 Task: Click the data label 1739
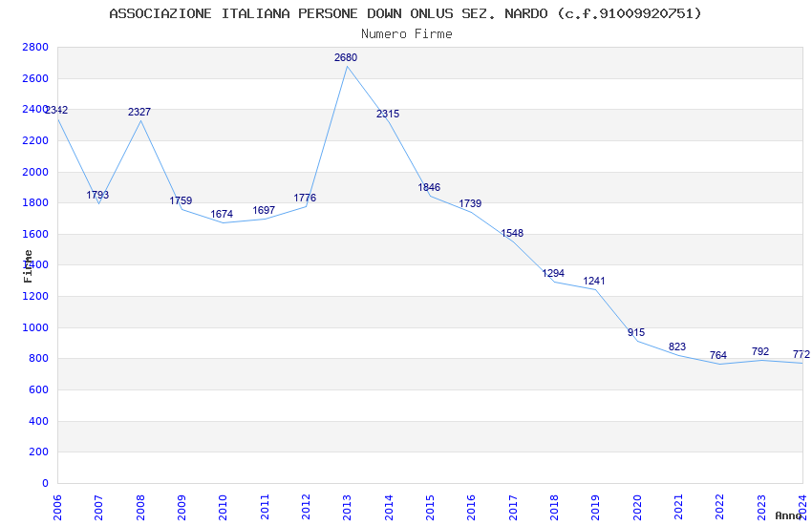tap(470, 203)
